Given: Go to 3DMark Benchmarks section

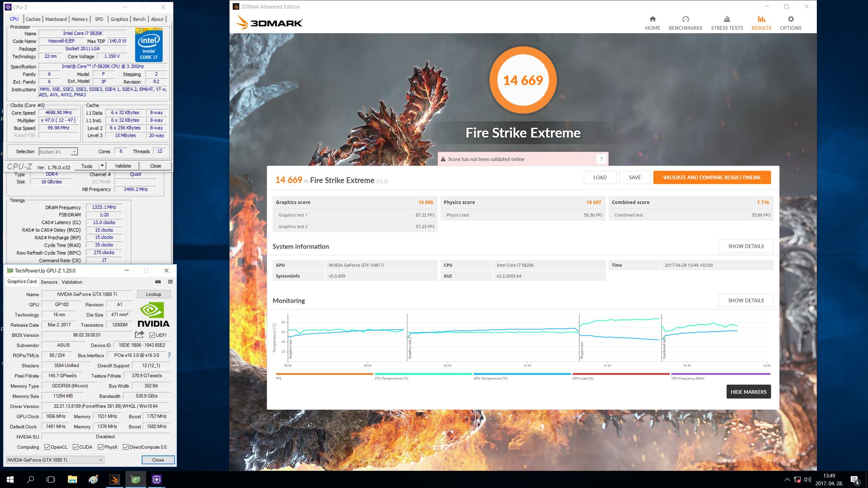Looking at the screenshot, I should pyautogui.click(x=685, y=23).
